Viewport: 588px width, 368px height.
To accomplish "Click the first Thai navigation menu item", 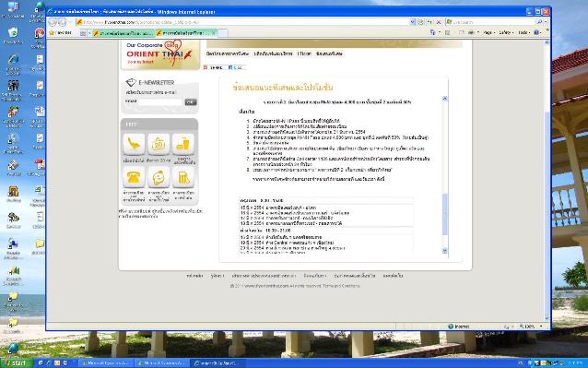I will coord(227,53).
